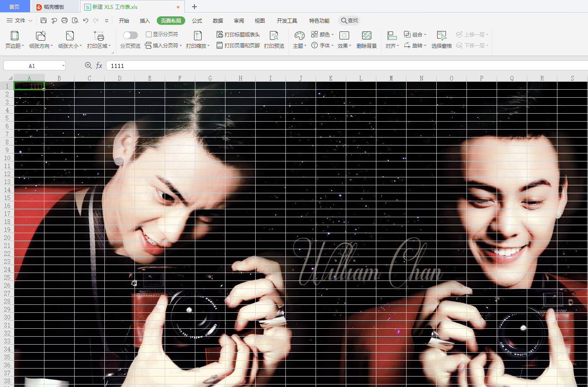Open the 打印区域 print area dropdown
The image size is (588, 387).
98,40
